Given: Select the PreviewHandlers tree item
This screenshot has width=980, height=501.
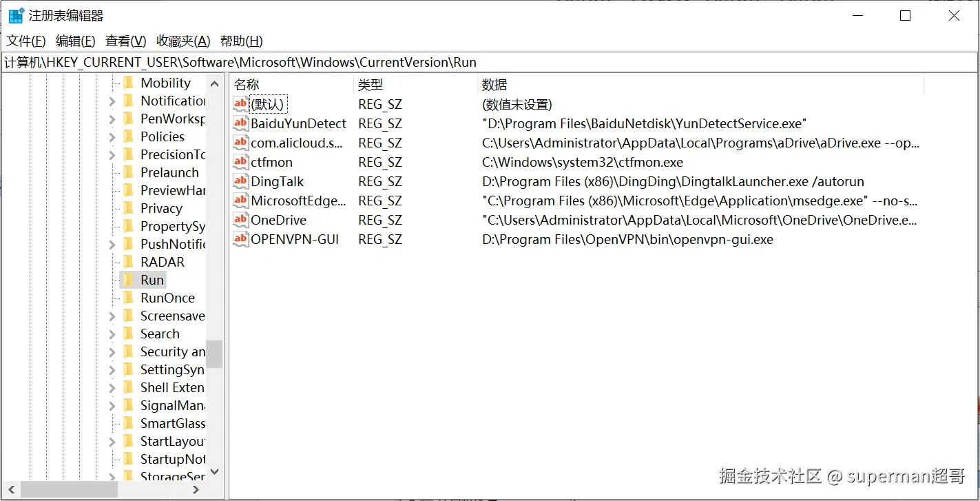Looking at the screenshot, I should tap(173, 190).
